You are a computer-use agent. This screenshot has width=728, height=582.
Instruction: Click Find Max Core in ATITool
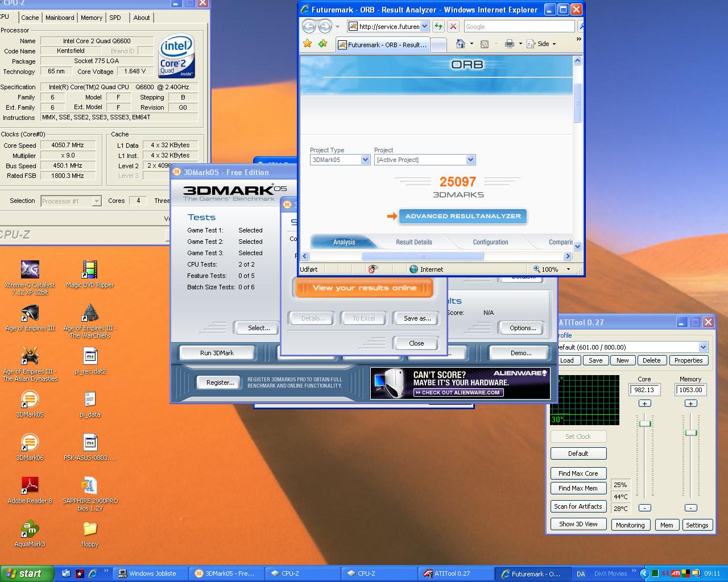(x=578, y=473)
